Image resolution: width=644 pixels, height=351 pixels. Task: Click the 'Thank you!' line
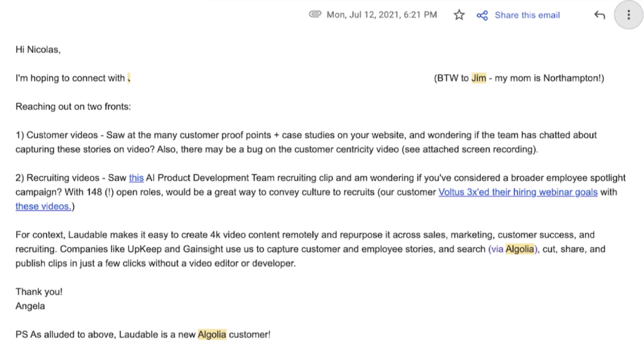39,292
